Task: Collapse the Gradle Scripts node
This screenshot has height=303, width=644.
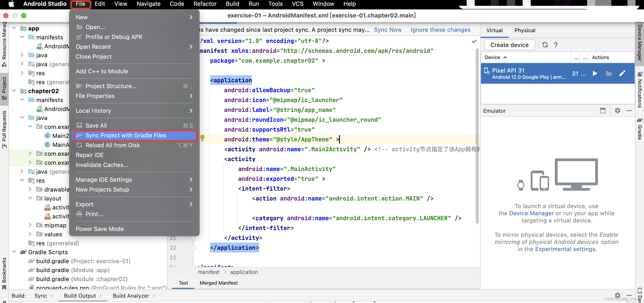Action: tap(14, 252)
